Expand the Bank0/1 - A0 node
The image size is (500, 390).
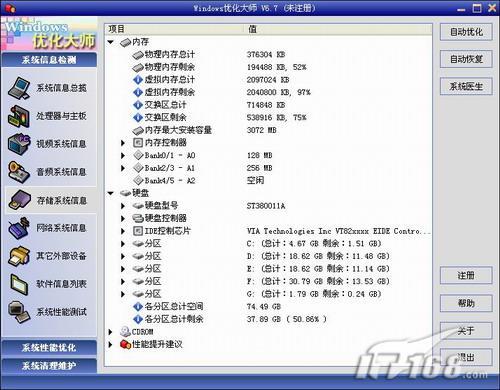click(123, 156)
